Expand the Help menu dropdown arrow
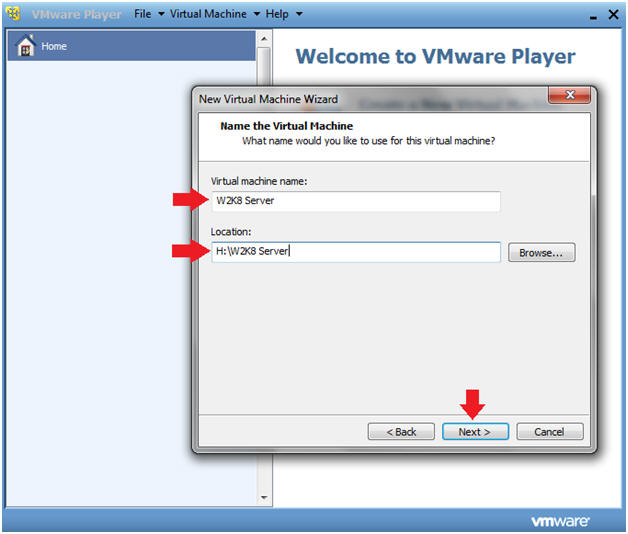This screenshot has height=534, width=628. [x=299, y=14]
